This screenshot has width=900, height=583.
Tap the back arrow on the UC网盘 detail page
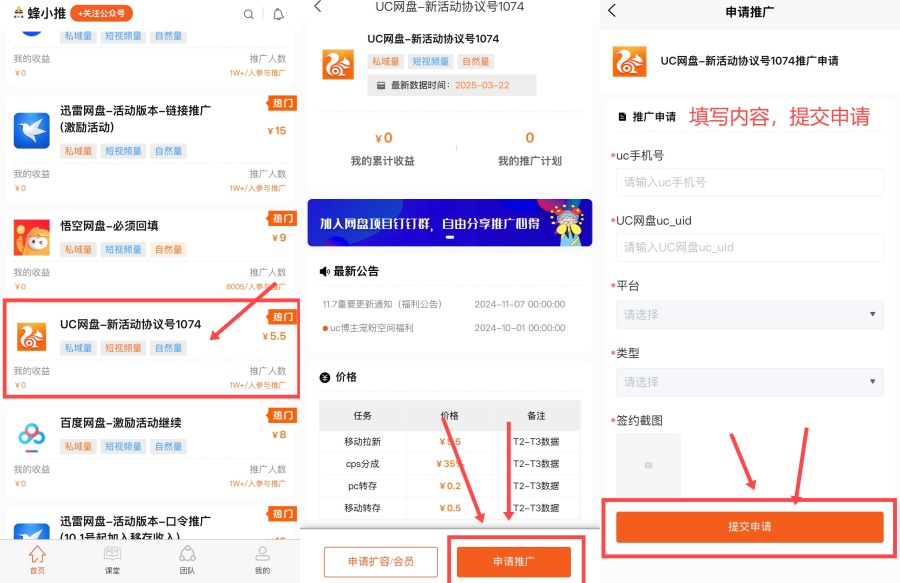click(x=316, y=7)
